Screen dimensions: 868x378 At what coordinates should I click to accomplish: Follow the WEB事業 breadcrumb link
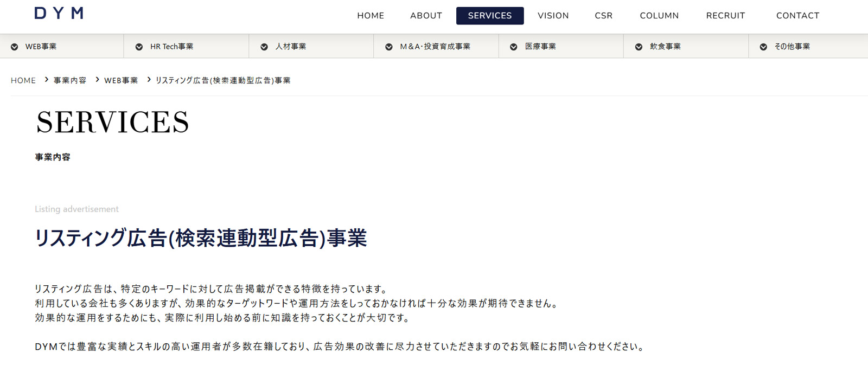pyautogui.click(x=121, y=80)
